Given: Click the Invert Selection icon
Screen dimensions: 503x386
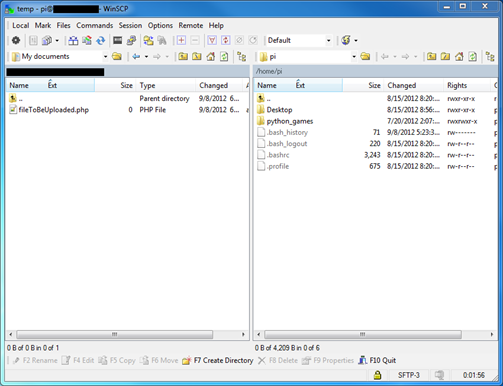Looking at the screenshot, I should click(226, 40).
